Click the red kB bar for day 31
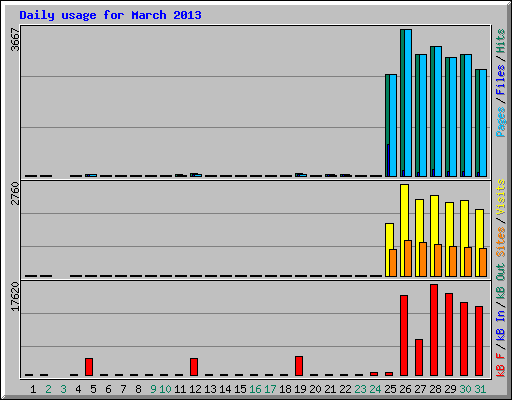Image resolution: width=512 pixels, height=400 pixels. [x=479, y=341]
